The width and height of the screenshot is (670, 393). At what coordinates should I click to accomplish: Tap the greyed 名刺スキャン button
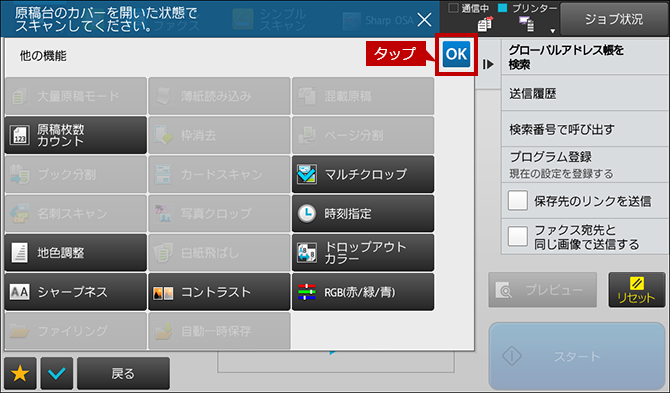pos(76,214)
